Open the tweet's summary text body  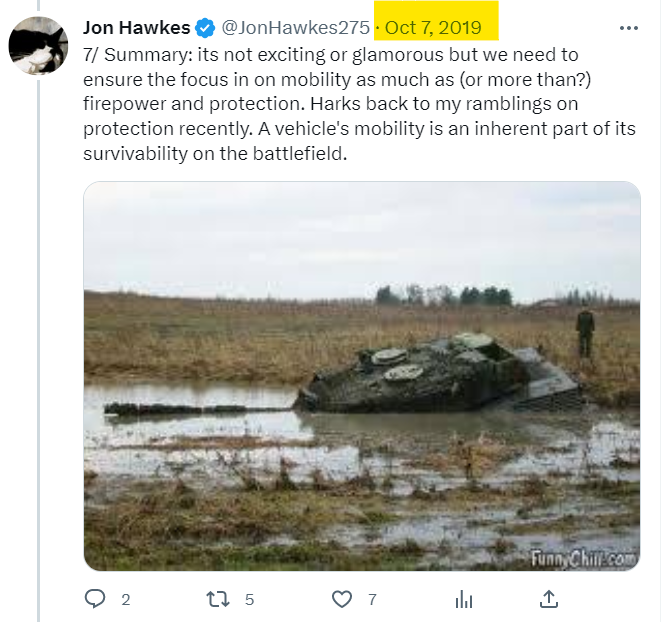(x=359, y=104)
